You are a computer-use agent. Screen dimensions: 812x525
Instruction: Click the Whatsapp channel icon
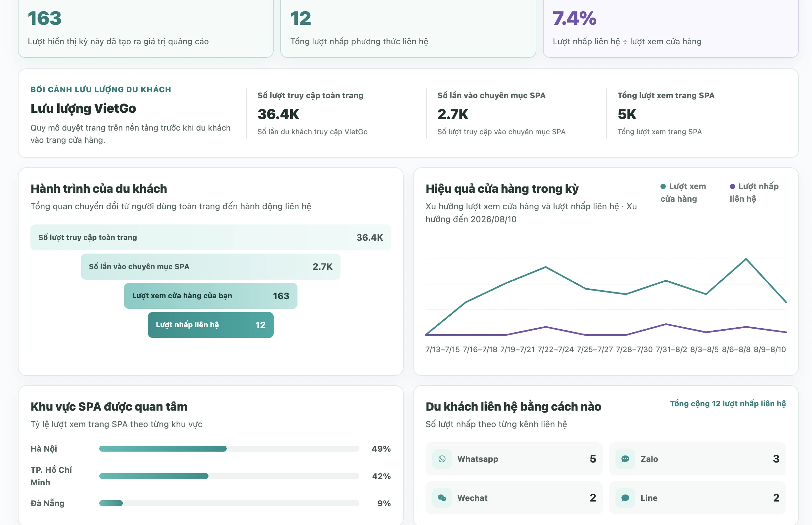point(442,459)
